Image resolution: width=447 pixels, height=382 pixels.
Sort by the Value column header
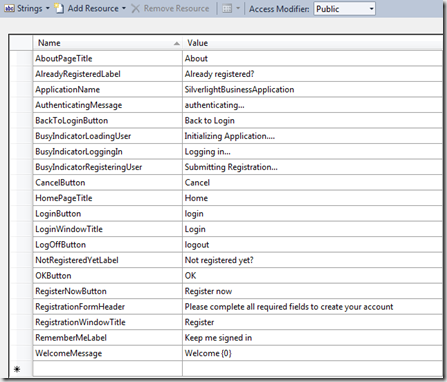click(x=312, y=43)
